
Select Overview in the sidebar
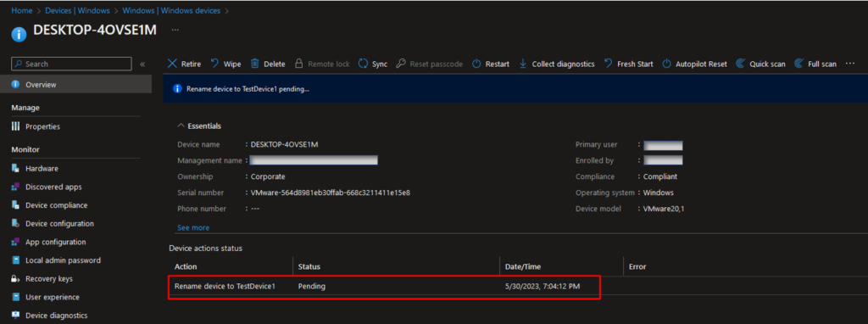(x=75, y=85)
